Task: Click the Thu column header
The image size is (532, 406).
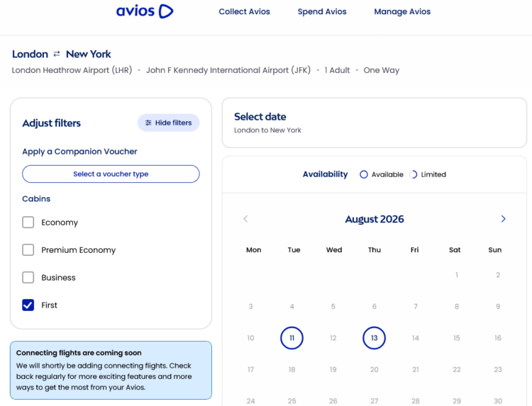Action: coord(375,250)
